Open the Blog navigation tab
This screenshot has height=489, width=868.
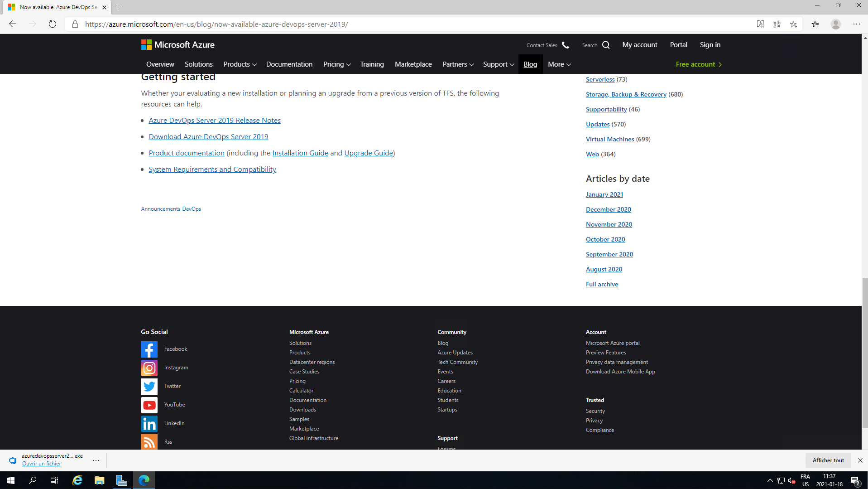(x=530, y=64)
